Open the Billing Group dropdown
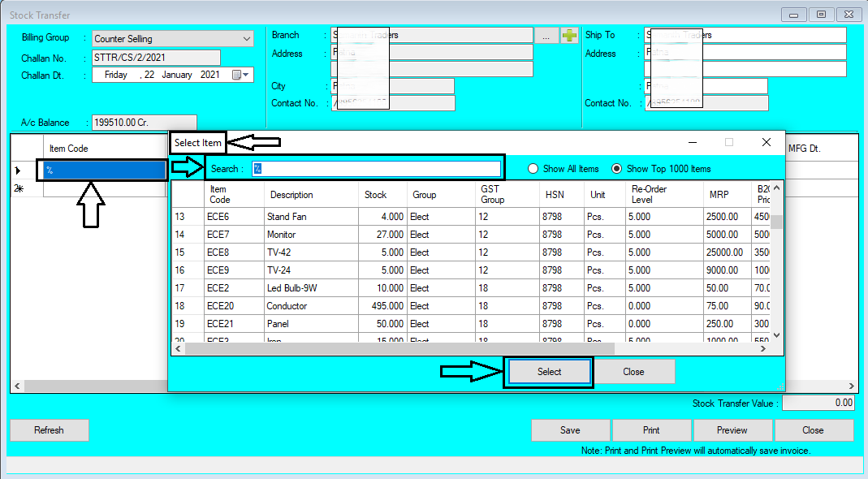This screenshot has height=479, width=868. click(x=246, y=38)
